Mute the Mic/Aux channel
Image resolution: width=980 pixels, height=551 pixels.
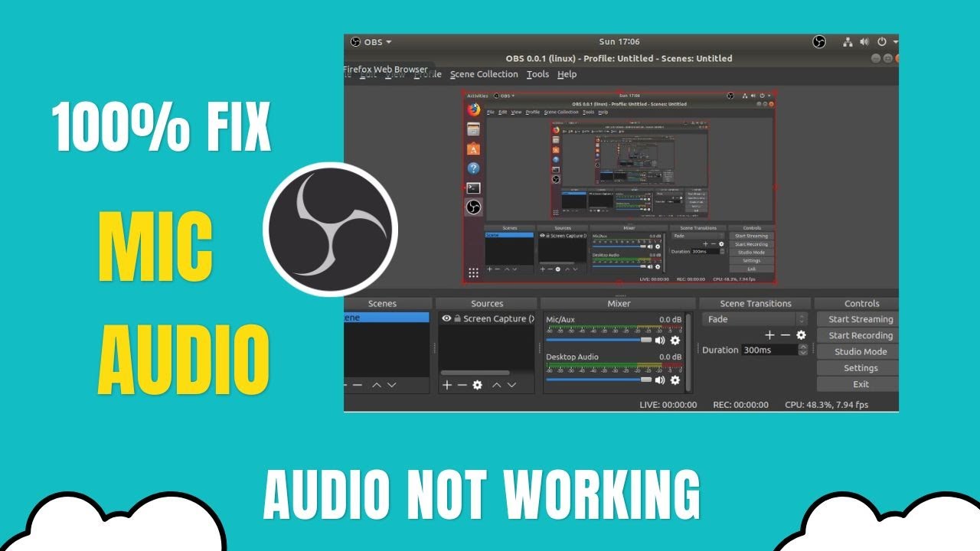660,341
